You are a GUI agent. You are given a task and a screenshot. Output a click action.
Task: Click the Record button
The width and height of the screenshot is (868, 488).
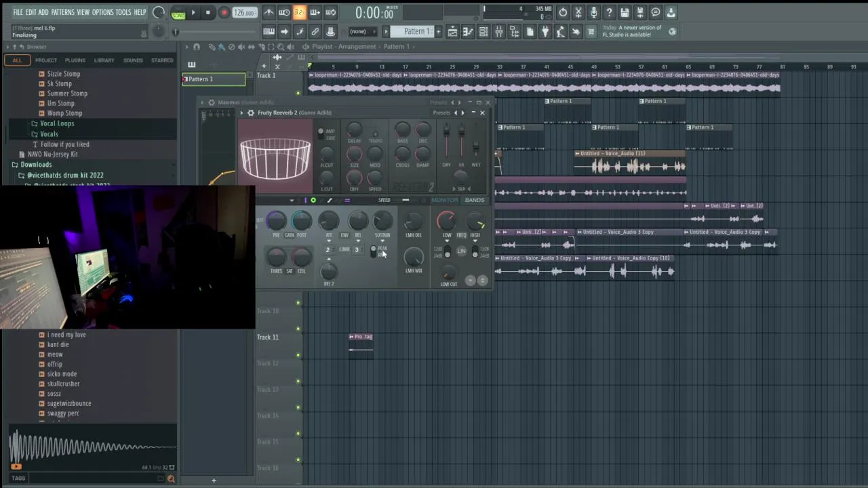point(224,13)
